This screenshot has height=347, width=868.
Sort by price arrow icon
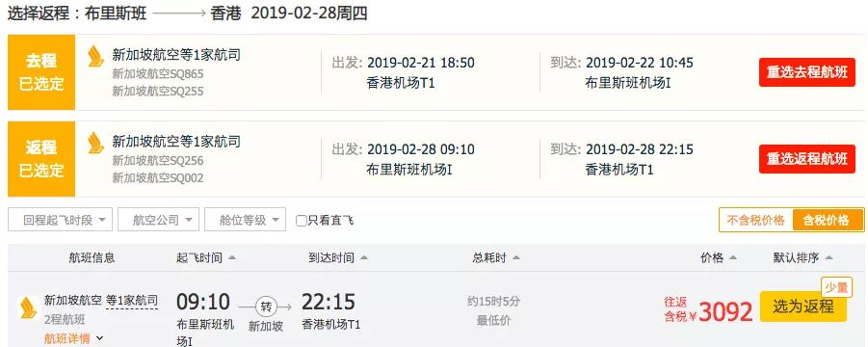tap(733, 258)
